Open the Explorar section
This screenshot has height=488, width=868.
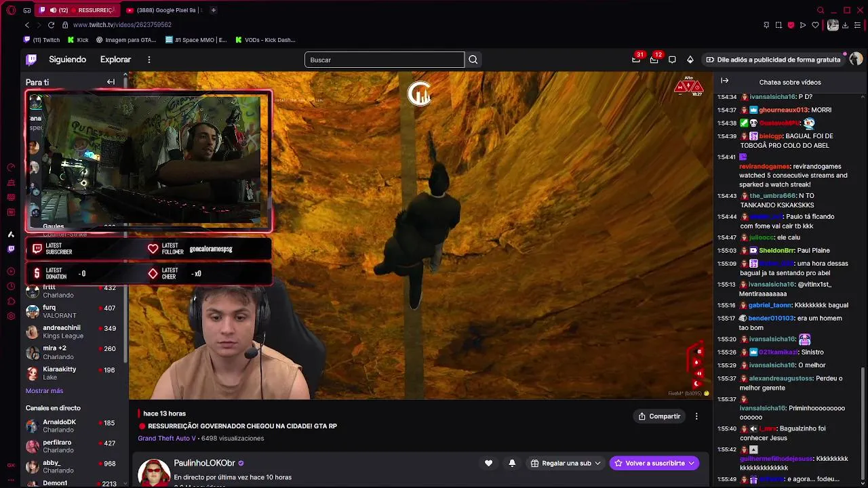115,60
